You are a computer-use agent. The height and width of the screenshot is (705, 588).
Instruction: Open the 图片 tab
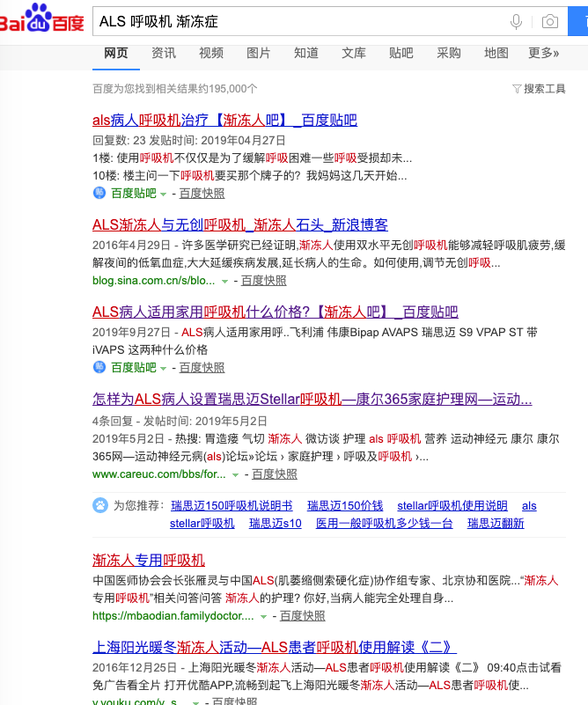click(259, 53)
